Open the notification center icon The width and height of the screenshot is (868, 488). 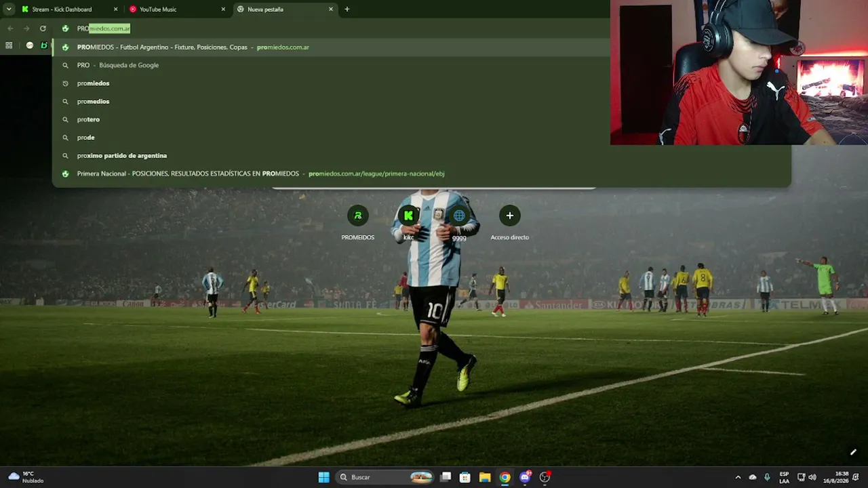click(856, 477)
